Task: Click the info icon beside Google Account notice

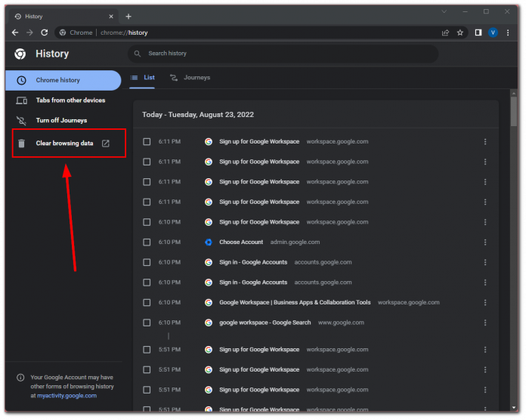Action: [20, 378]
